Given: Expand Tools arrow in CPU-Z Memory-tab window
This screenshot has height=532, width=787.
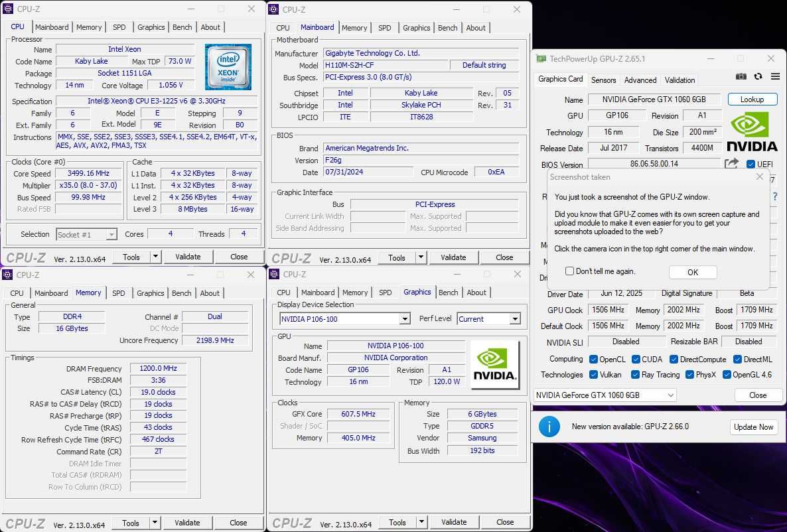Looking at the screenshot, I should (155, 523).
